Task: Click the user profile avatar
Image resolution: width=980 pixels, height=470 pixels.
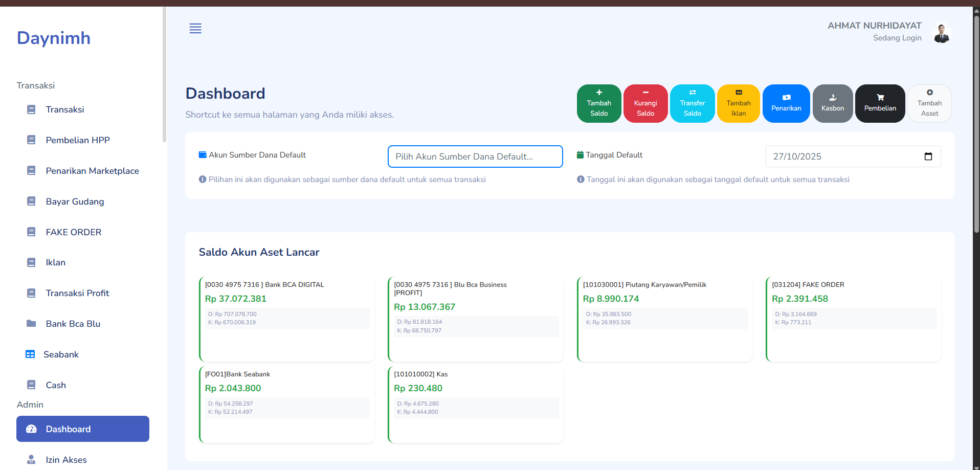Action: [941, 33]
